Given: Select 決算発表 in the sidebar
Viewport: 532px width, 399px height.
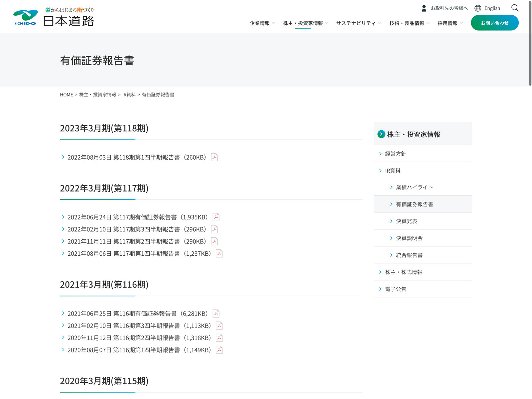Looking at the screenshot, I should tap(406, 221).
